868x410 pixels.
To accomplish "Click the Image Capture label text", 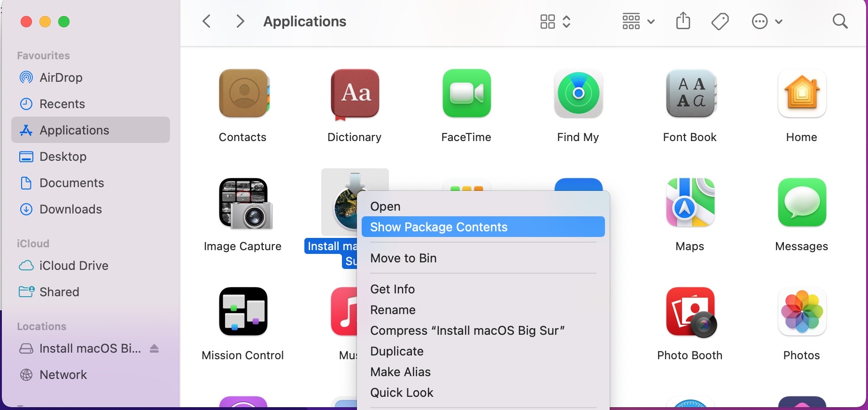I will [242, 247].
